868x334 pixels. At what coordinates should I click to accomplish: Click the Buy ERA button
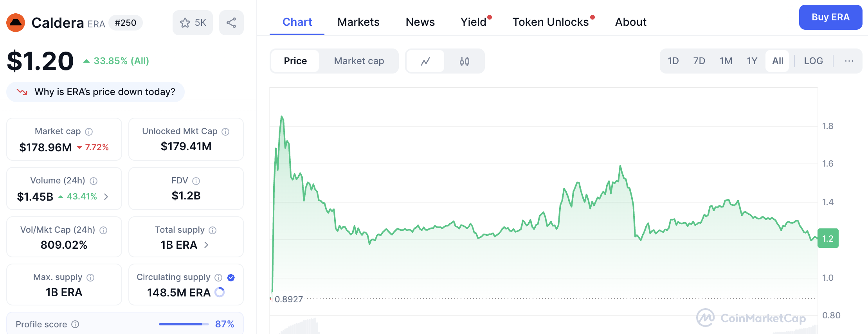830,17
